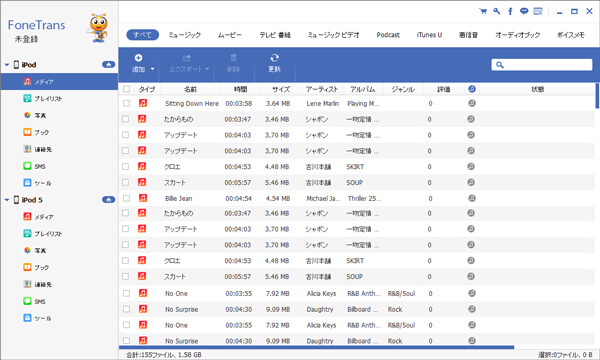Switch to the ミュージック tab
Image resolution: width=600 pixels, height=360 pixels.
(x=185, y=35)
